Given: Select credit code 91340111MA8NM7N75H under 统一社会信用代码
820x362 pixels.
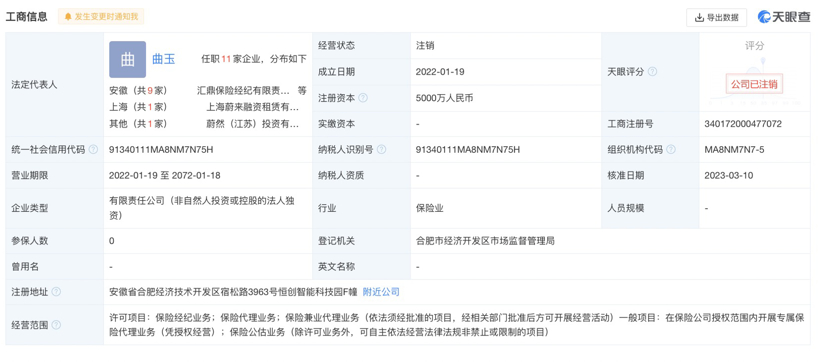Looking at the screenshot, I should click(x=161, y=150).
